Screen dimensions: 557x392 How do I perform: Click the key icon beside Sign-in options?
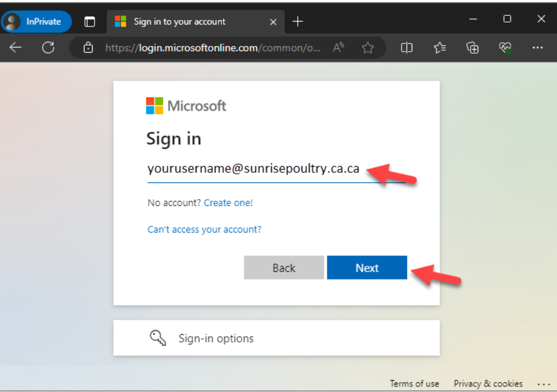158,338
